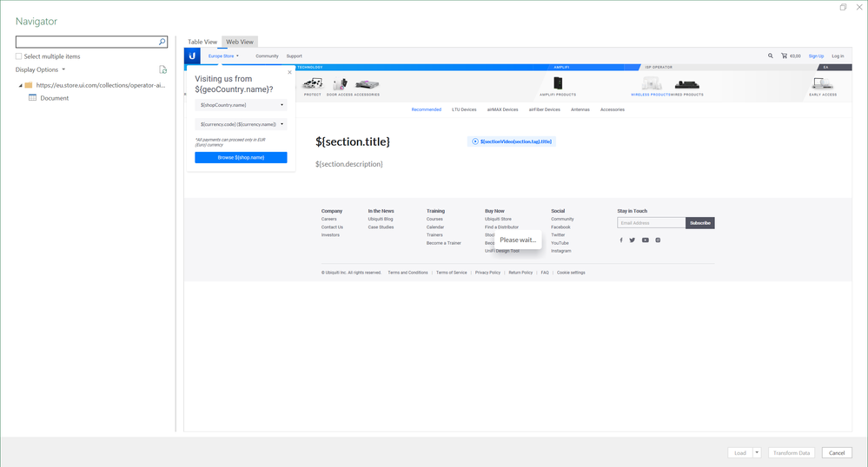868x467 pixels.
Task: Click the Sign Up link
Action: pyautogui.click(x=816, y=56)
